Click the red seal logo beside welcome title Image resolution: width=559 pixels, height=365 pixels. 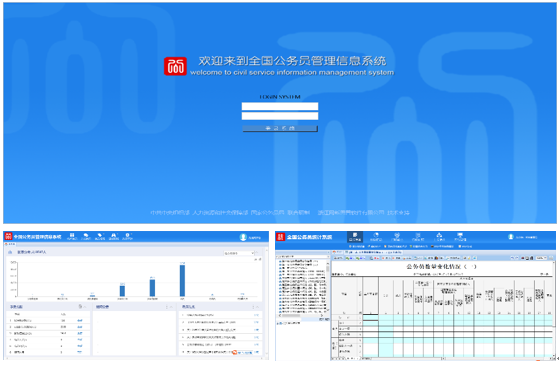175,66
